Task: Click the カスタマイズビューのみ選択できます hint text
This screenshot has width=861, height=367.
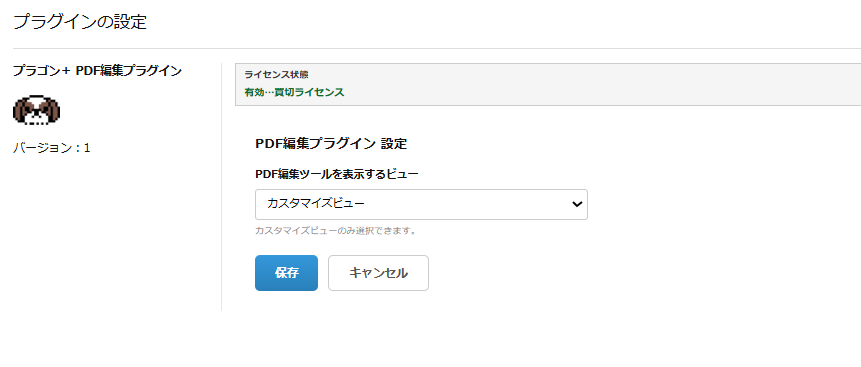Action: tap(336, 231)
